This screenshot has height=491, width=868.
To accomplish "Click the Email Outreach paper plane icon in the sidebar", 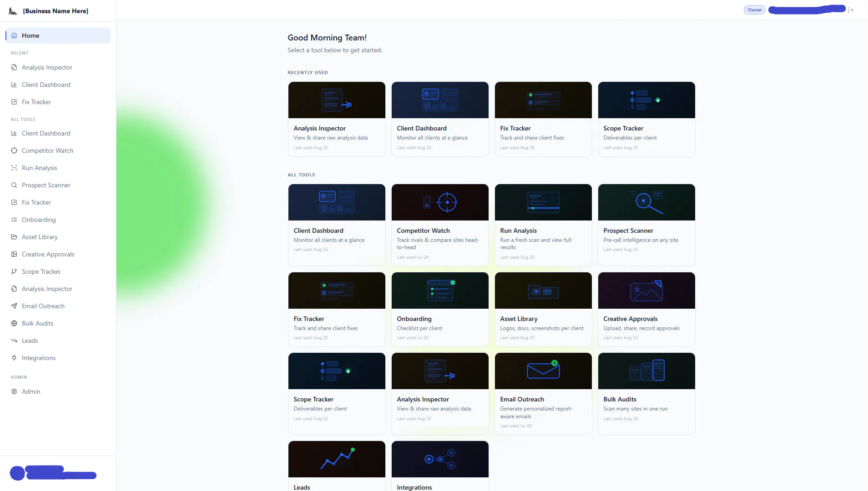I will [14, 306].
